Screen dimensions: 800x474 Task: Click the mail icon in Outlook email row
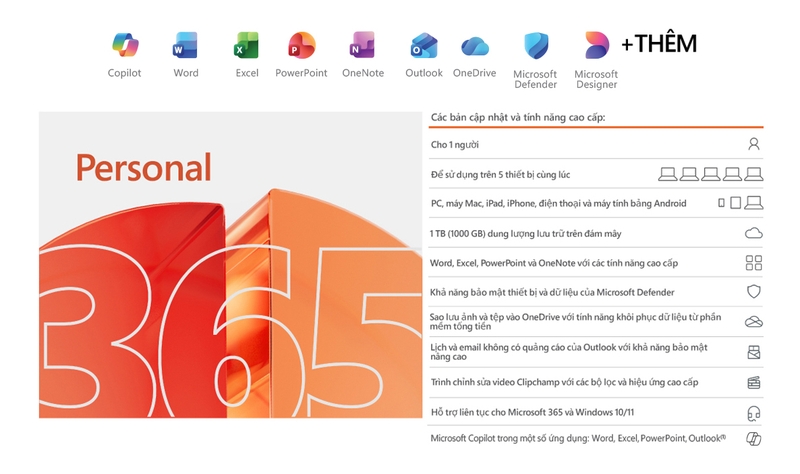754,352
